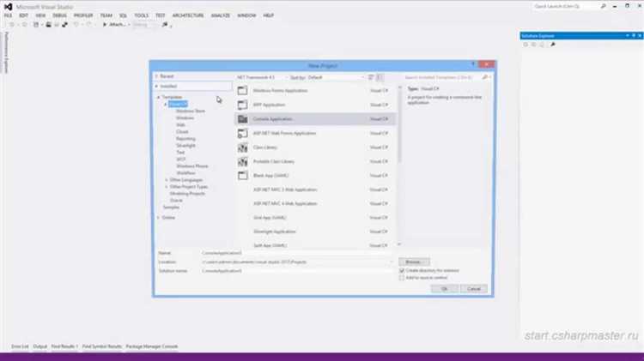Select ASP.NET MVC 4 Web Application row
This screenshot has height=361, width=644.
pyautogui.click(x=315, y=203)
